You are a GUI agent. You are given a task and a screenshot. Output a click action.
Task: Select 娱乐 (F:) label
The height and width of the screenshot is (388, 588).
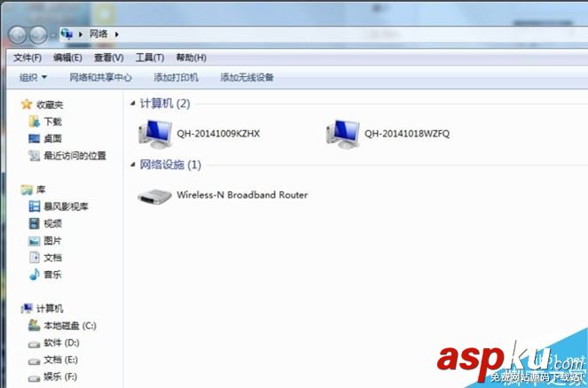60,376
